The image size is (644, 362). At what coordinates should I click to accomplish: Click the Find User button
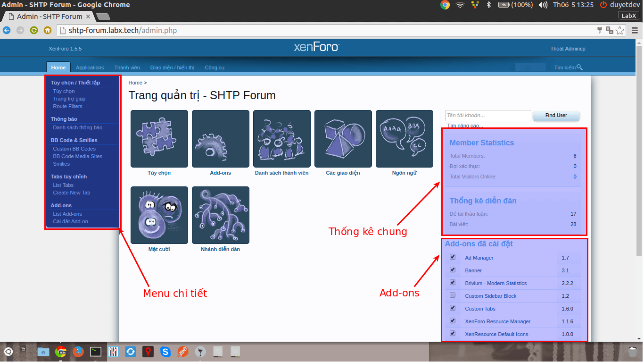(556, 115)
